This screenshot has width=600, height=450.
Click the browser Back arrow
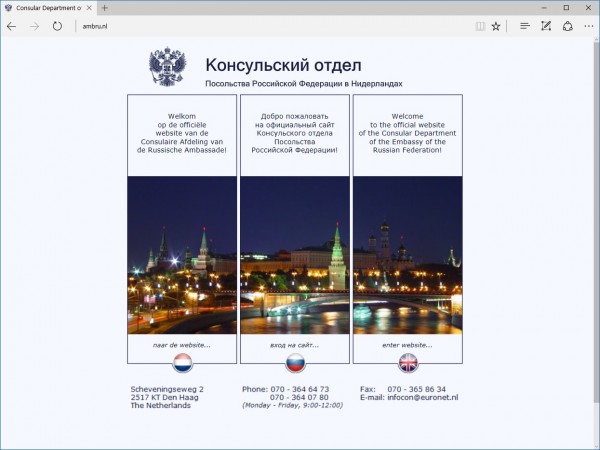(12, 26)
